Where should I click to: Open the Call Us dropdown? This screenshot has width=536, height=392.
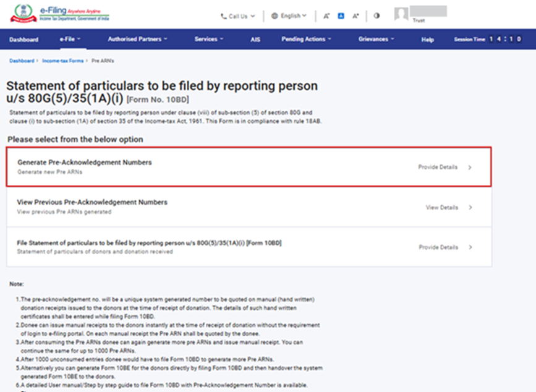238,16
